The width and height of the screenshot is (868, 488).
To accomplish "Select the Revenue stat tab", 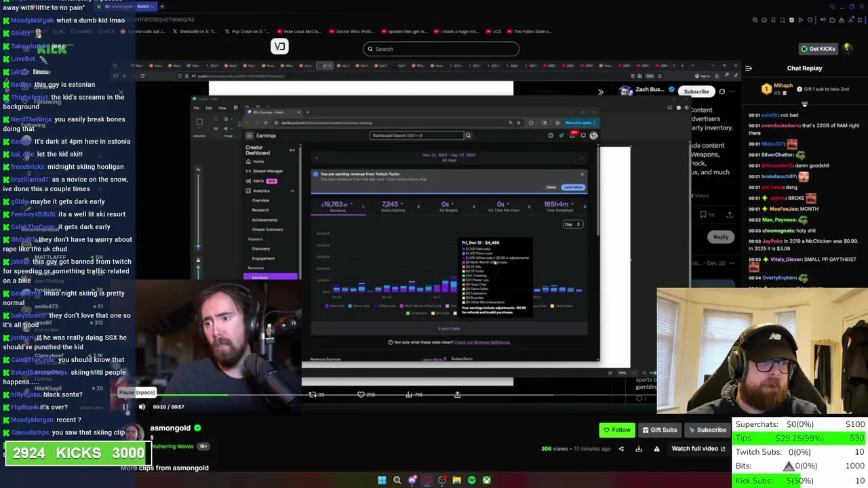I will click(338, 206).
